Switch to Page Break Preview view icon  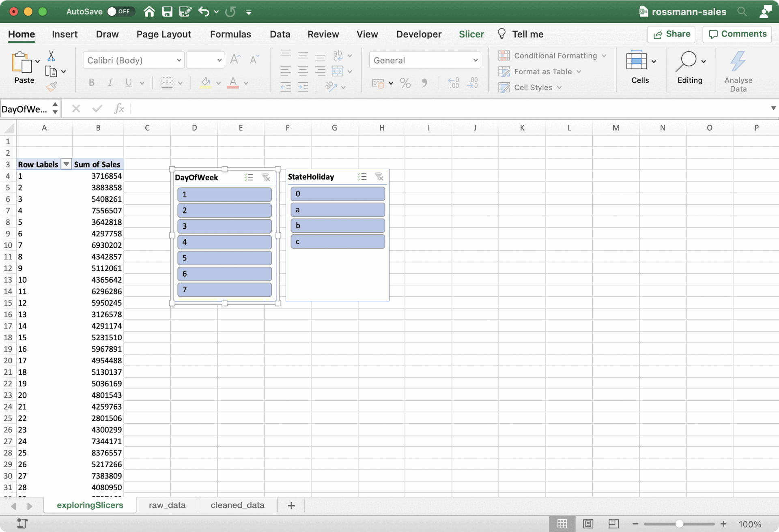pyautogui.click(x=613, y=523)
